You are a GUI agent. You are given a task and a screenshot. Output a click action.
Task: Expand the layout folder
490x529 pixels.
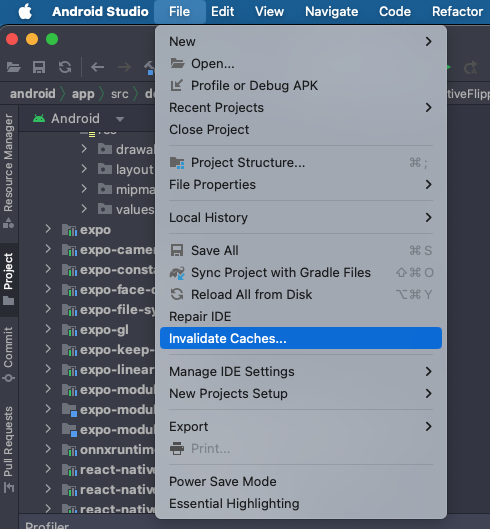(x=84, y=169)
